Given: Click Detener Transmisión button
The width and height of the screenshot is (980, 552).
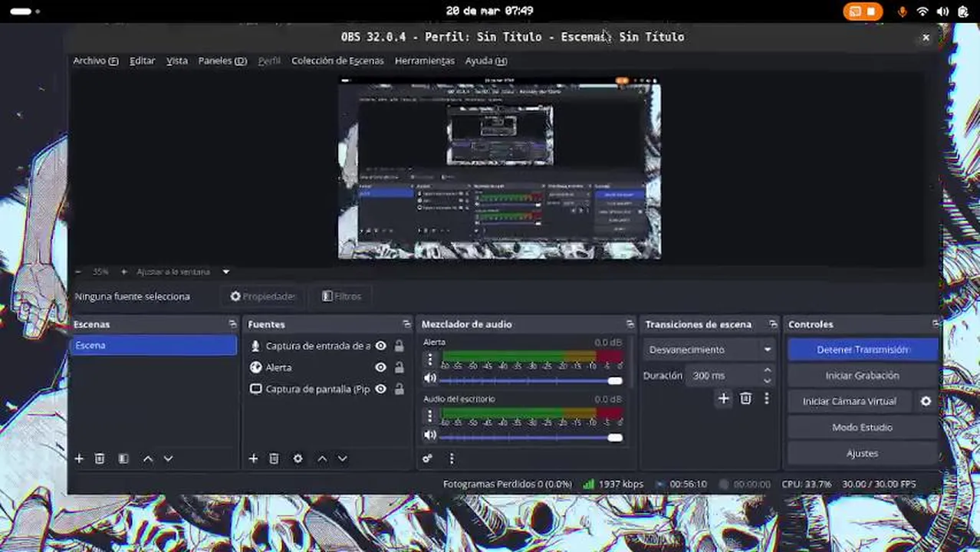Looking at the screenshot, I should tap(863, 350).
